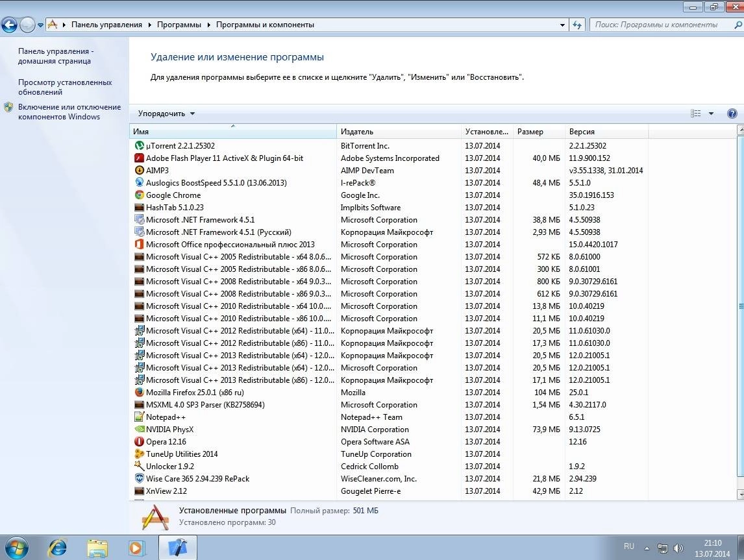Click the 73,9 МБ size cell
This screenshot has height=560, width=744.
546,429
